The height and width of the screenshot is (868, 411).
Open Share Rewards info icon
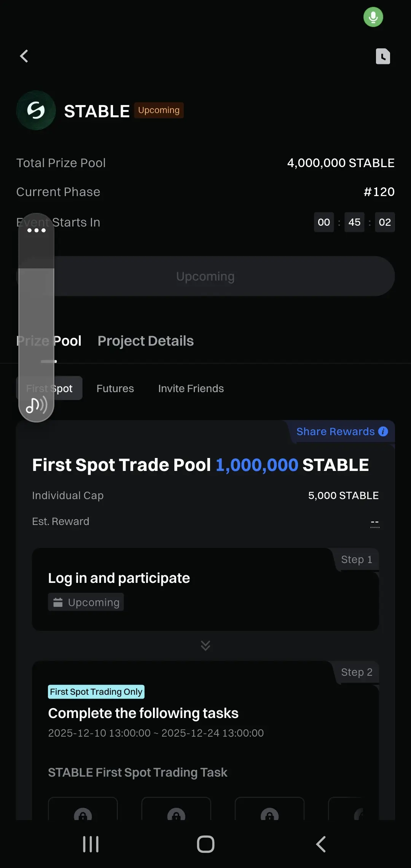(x=383, y=431)
